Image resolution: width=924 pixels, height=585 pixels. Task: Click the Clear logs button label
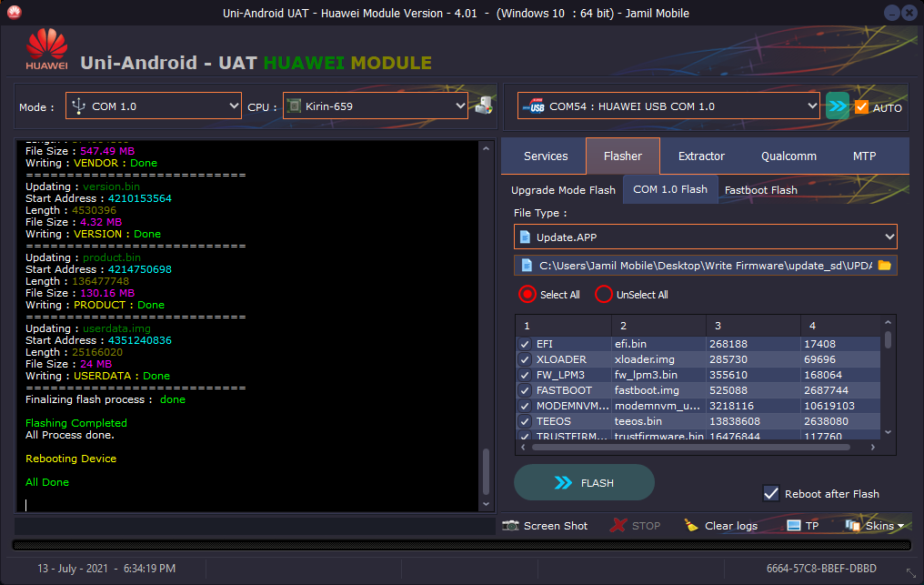coord(730,526)
